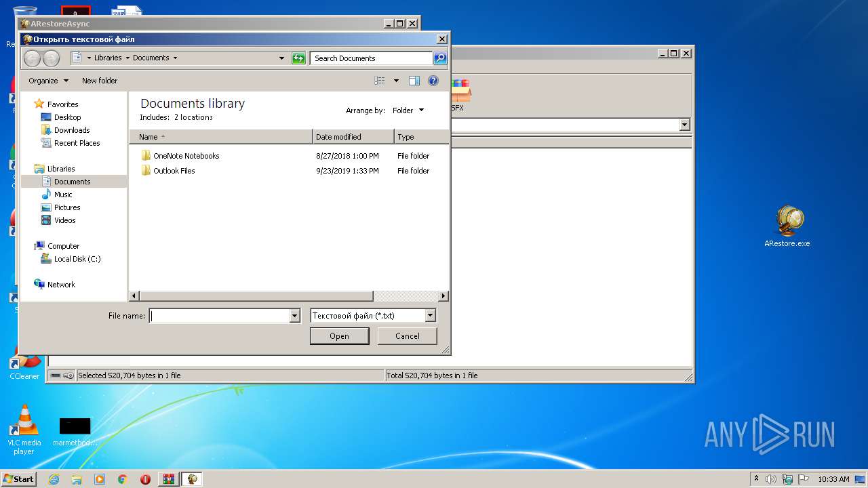The height and width of the screenshot is (488, 868).
Task: Click Libraries in address breadcrumb
Action: point(108,58)
